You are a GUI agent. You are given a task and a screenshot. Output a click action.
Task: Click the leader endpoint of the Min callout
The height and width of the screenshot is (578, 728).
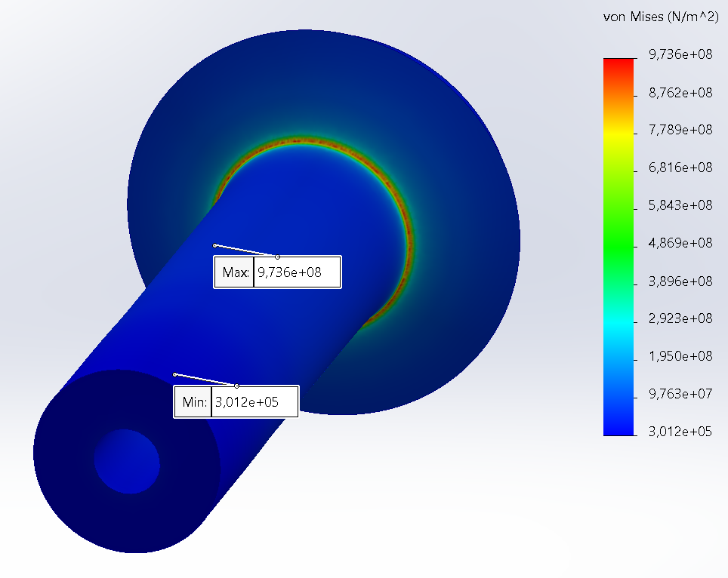pyautogui.click(x=174, y=374)
